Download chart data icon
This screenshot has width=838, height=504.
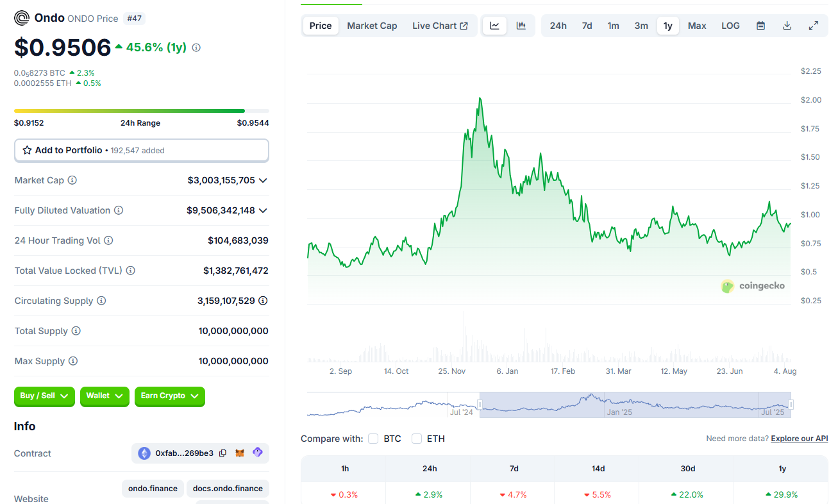coord(787,26)
